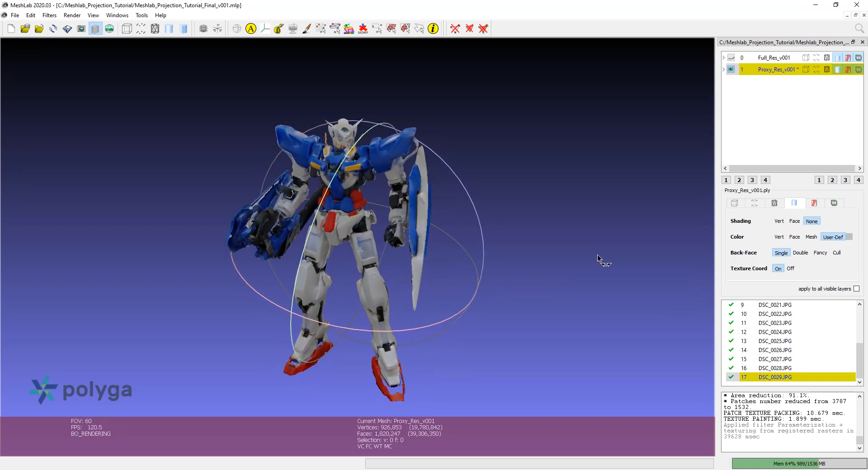Set Back-Face mode to Double
The width and height of the screenshot is (868, 470).
pyautogui.click(x=800, y=253)
